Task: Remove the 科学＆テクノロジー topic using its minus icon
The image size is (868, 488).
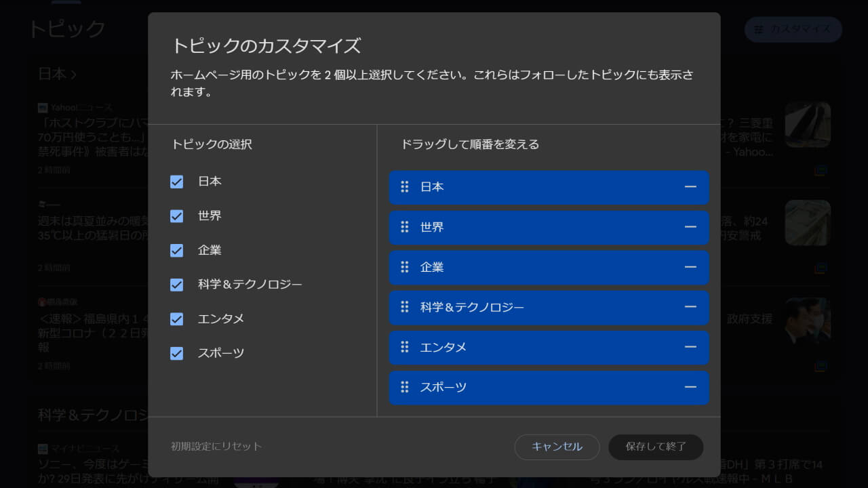Action: (x=690, y=308)
